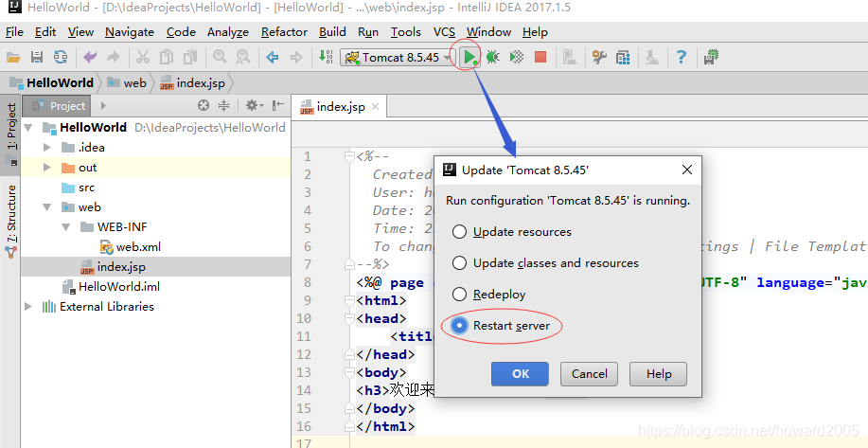Click Help button in Update dialog
Image resolution: width=868 pixels, height=448 pixels.
[x=658, y=374]
